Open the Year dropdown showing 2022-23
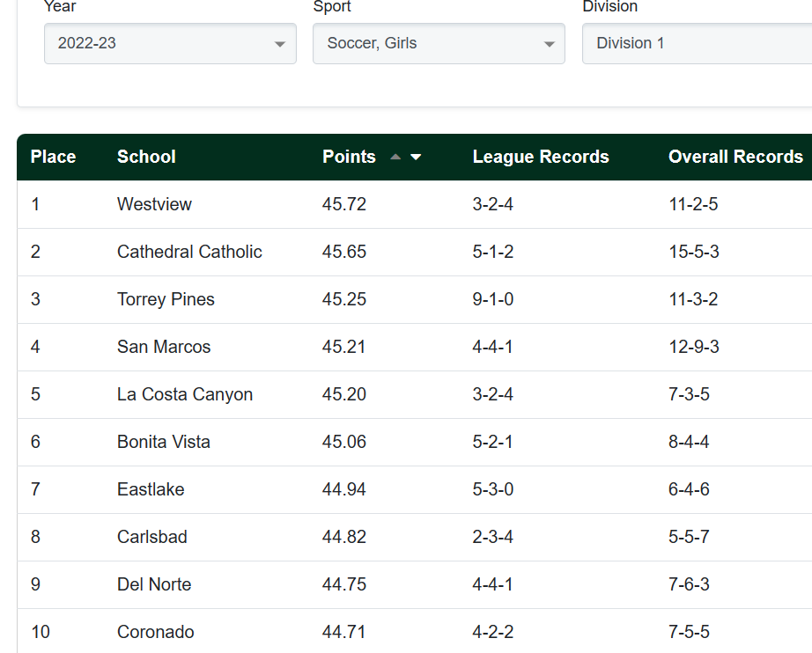 (170, 43)
